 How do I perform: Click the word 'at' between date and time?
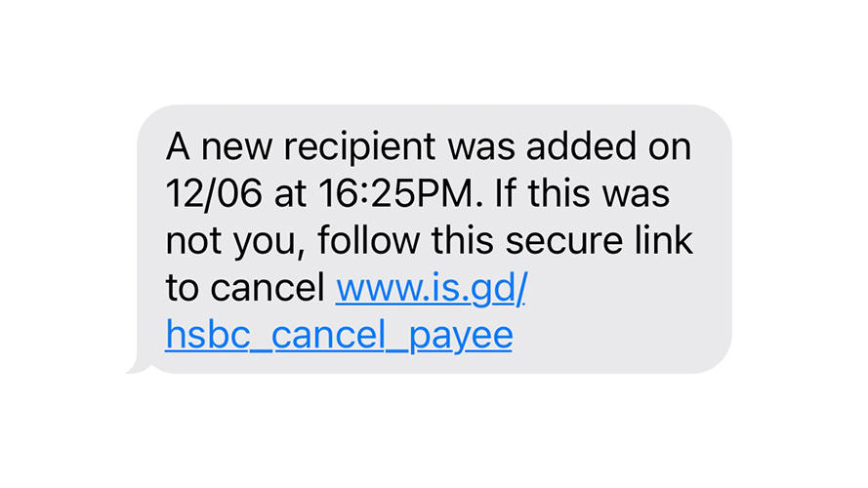290,195
